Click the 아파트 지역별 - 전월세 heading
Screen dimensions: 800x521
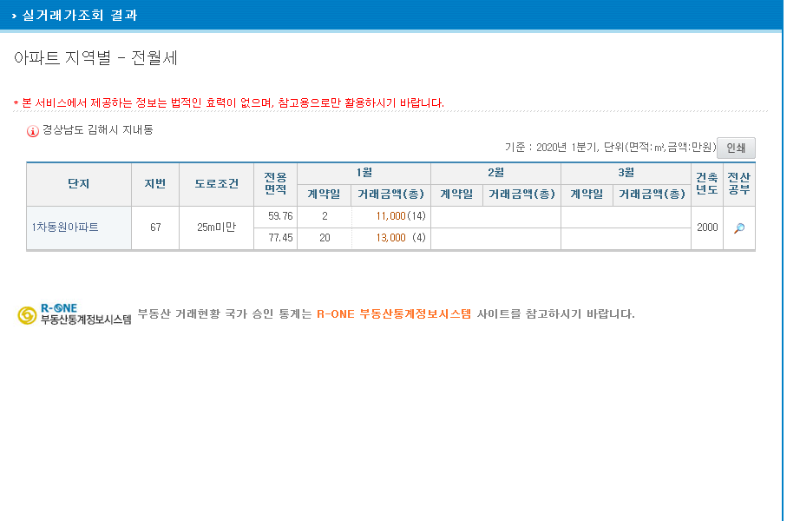95,58
